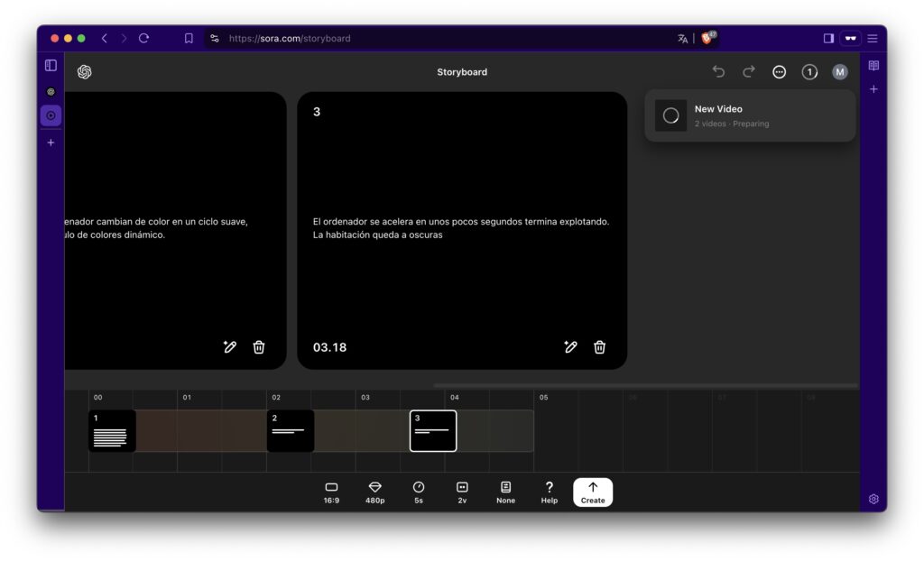The image size is (924, 561).
Task: Open Brave Shields lion icon
Action: click(707, 38)
